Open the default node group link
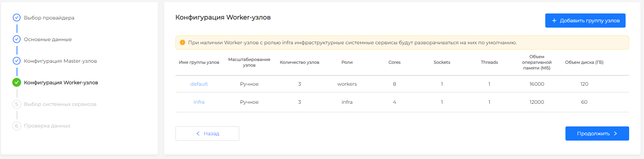Screen dimensions: 644x159 coord(199,84)
